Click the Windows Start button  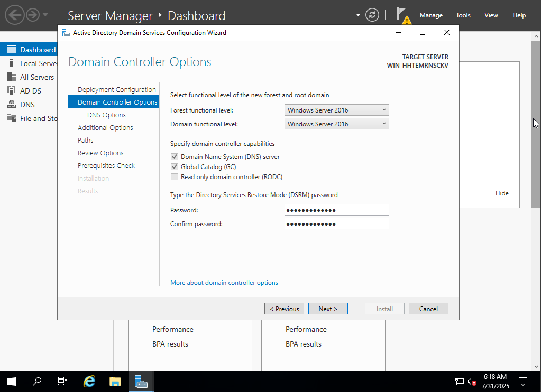tap(12, 381)
